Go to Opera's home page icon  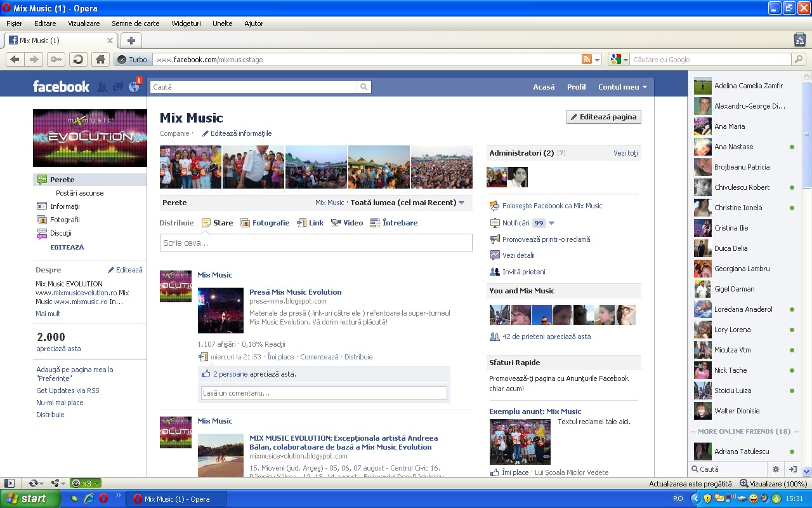tap(100, 59)
